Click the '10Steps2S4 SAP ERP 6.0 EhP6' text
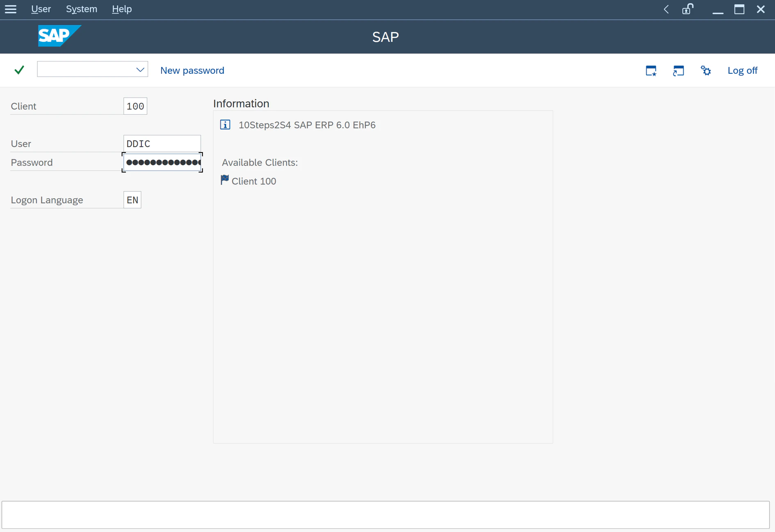The width and height of the screenshot is (775, 532). pos(307,125)
